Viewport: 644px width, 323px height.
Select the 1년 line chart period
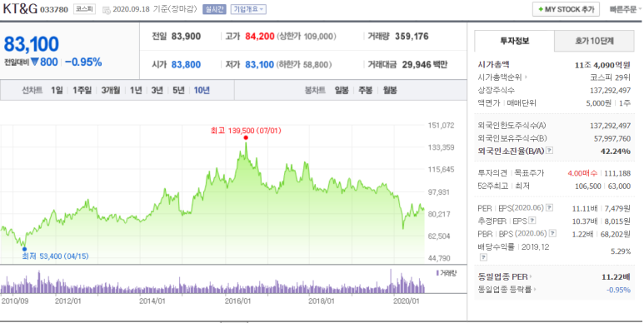[x=136, y=90]
